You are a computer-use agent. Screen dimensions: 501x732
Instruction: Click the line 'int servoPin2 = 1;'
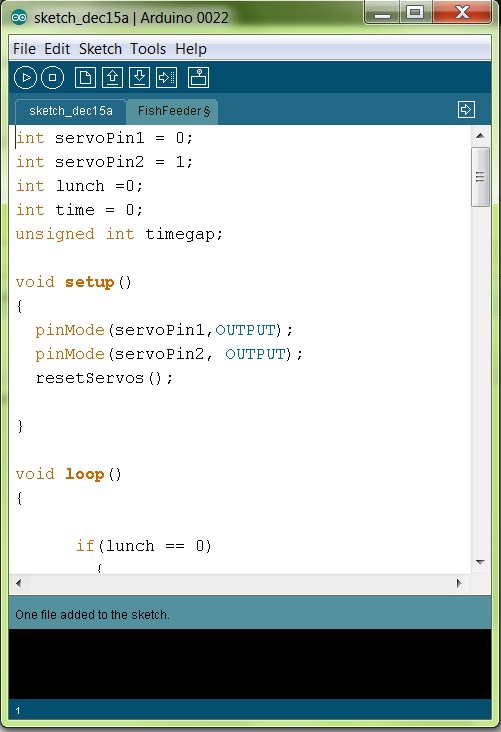coord(104,162)
